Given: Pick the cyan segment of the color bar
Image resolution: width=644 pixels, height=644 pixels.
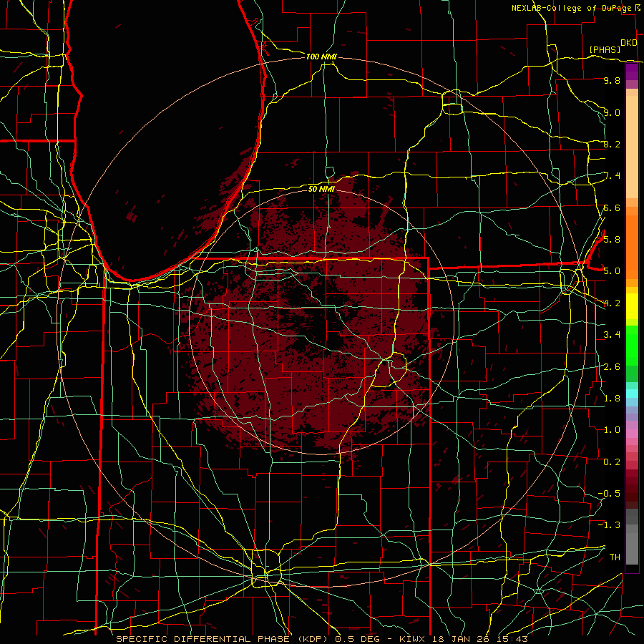Looking at the screenshot, I should (x=632, y=394).
